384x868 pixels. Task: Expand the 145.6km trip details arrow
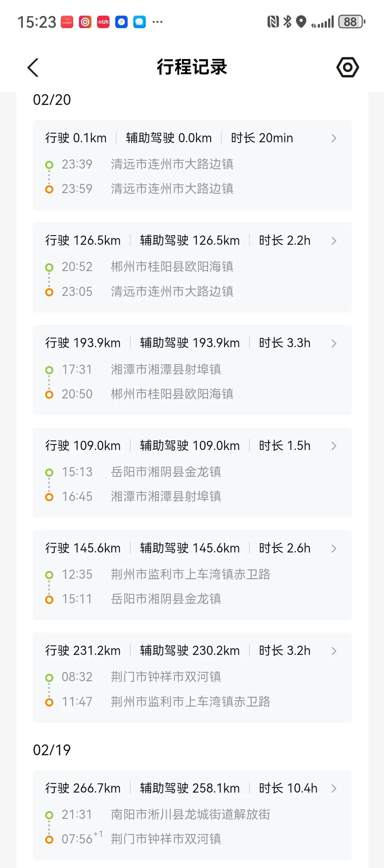point(334,548)
